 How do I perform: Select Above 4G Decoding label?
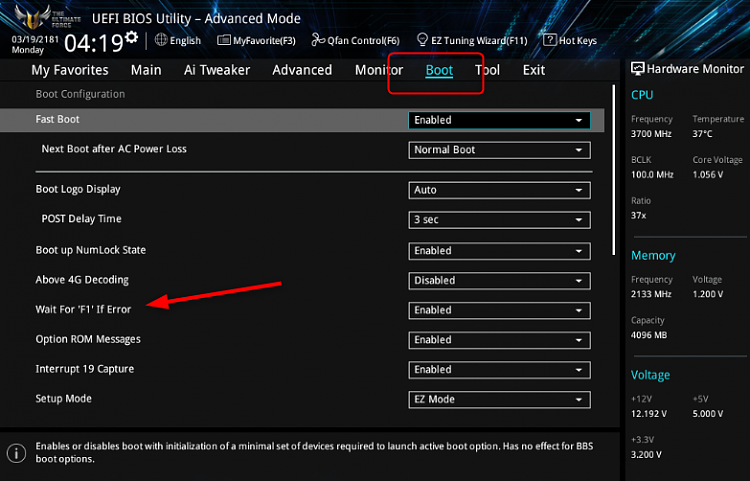[x=82, y=280]
